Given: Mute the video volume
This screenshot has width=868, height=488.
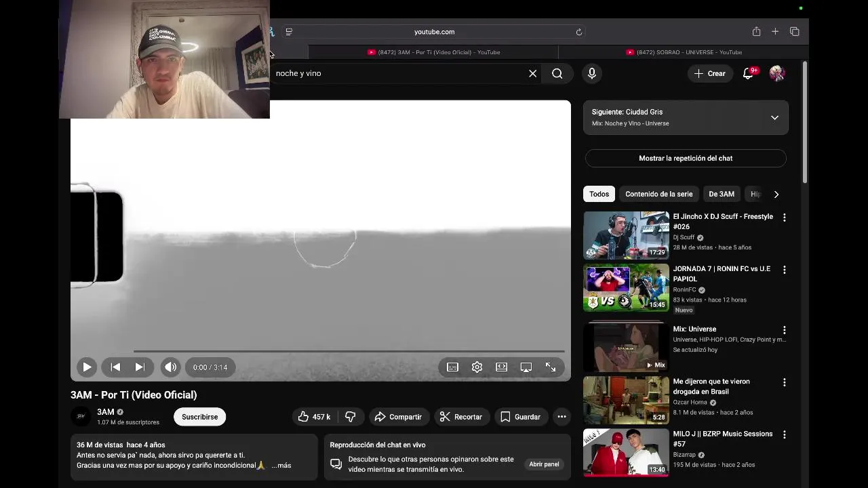Looking at the screenshot, I should [170, 367].
